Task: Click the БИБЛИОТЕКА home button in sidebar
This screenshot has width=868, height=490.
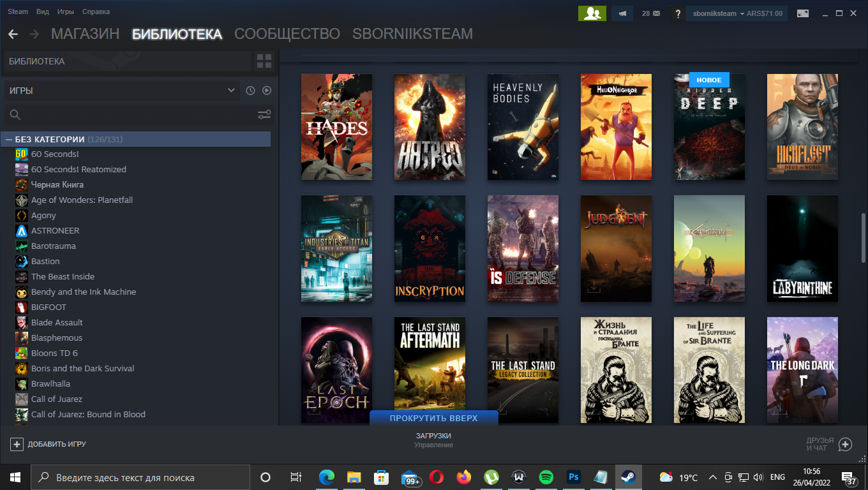Action: click(128, 61)
